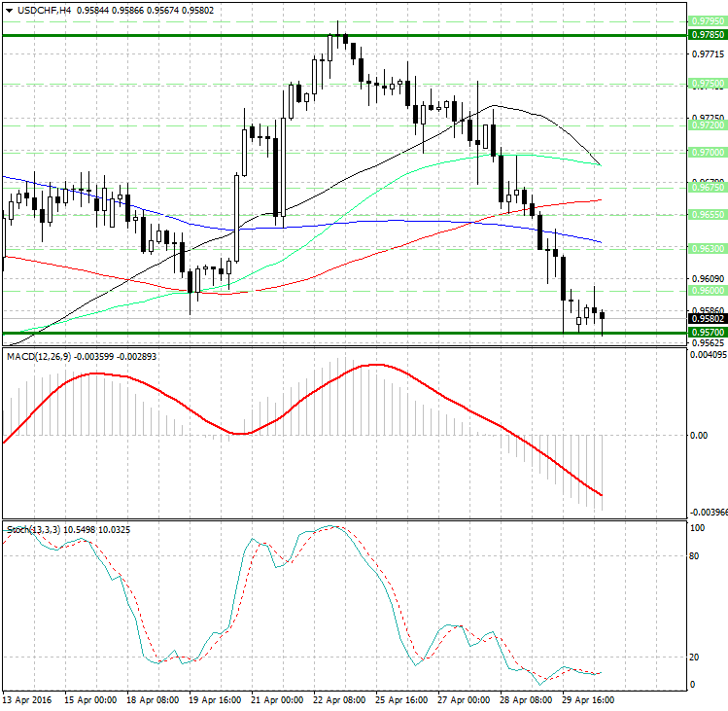Click MACD lower scale value -0.003966
Screen dimensions: 728x711
pos(709,512)
